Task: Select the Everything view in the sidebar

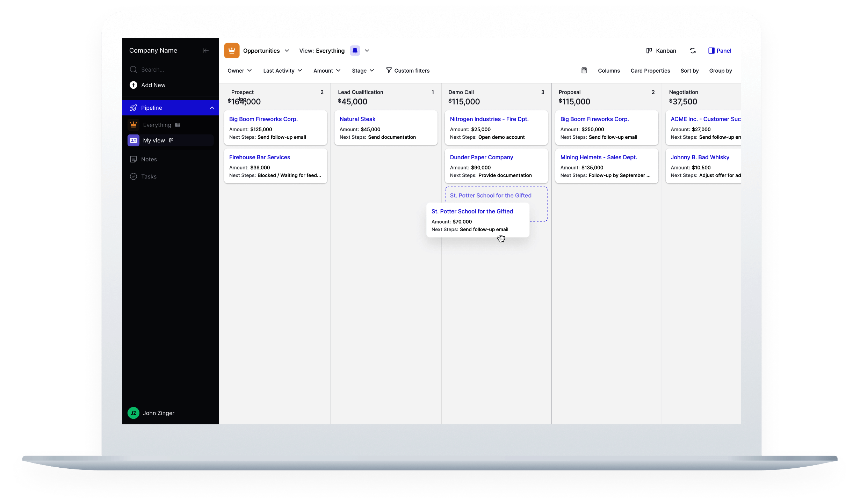Action: point(157,125)
